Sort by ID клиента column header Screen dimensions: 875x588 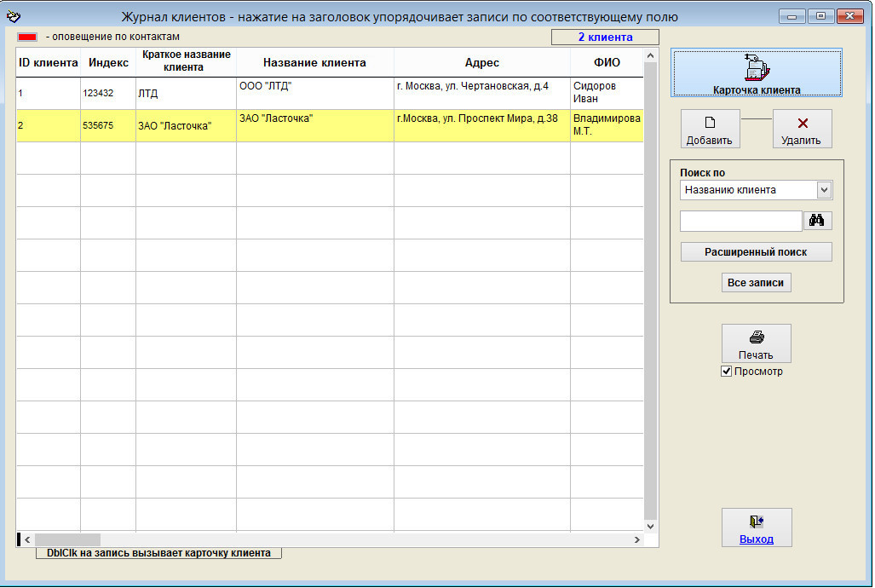(x=49, y=62)
